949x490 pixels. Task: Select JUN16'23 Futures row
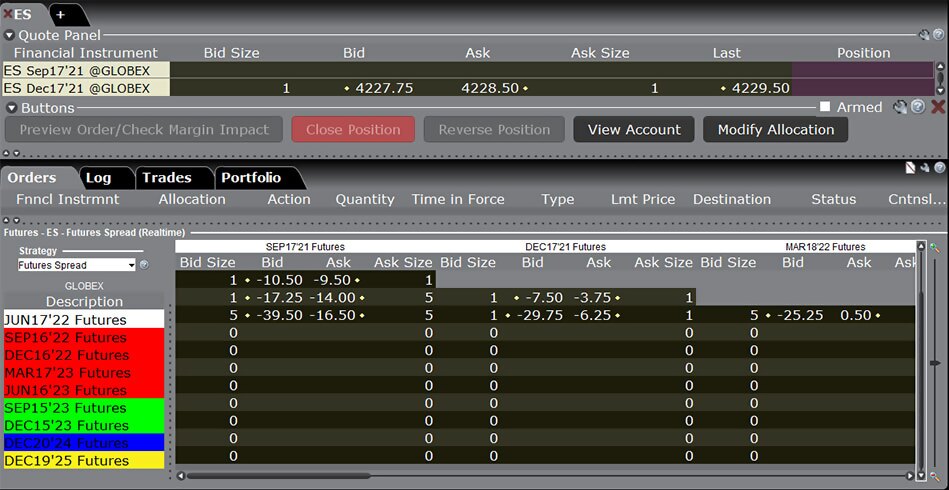84,390
